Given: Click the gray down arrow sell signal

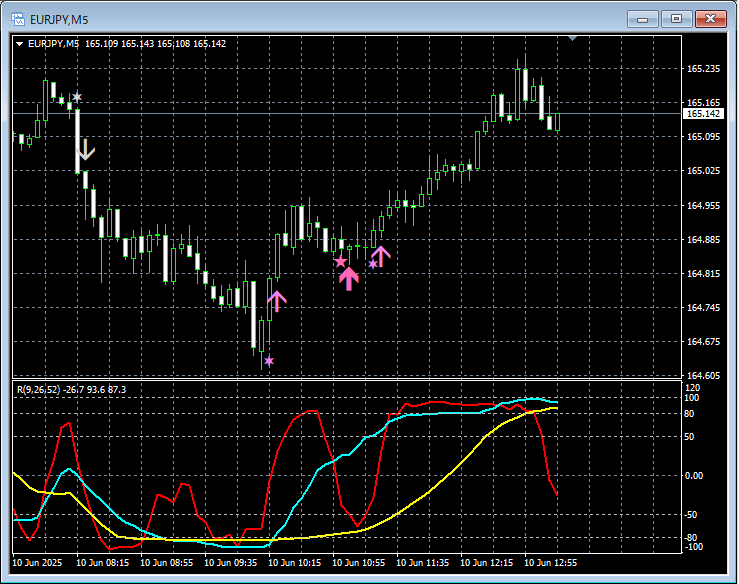Looking at the screenshot, I should tap(86, 149).
